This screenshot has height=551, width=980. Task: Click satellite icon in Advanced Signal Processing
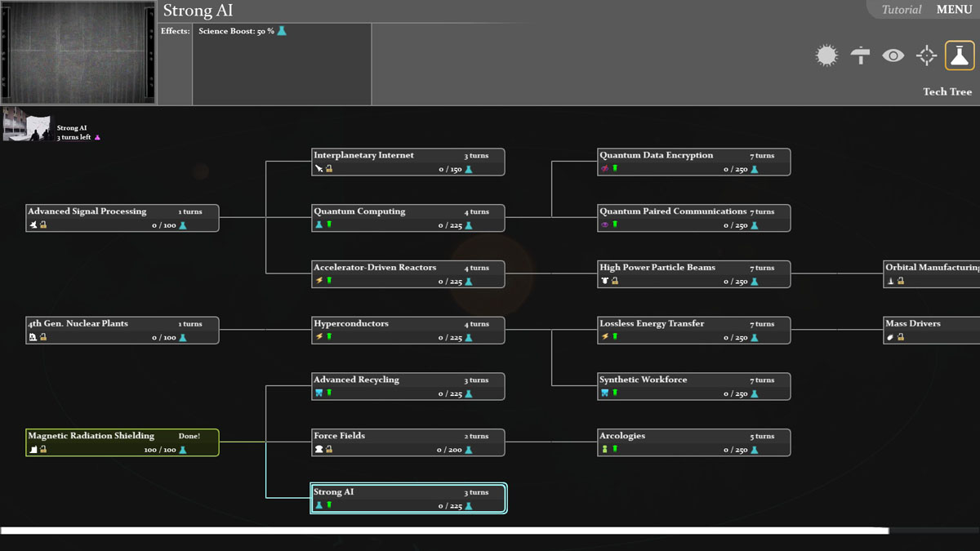click(x=33, y=224)
